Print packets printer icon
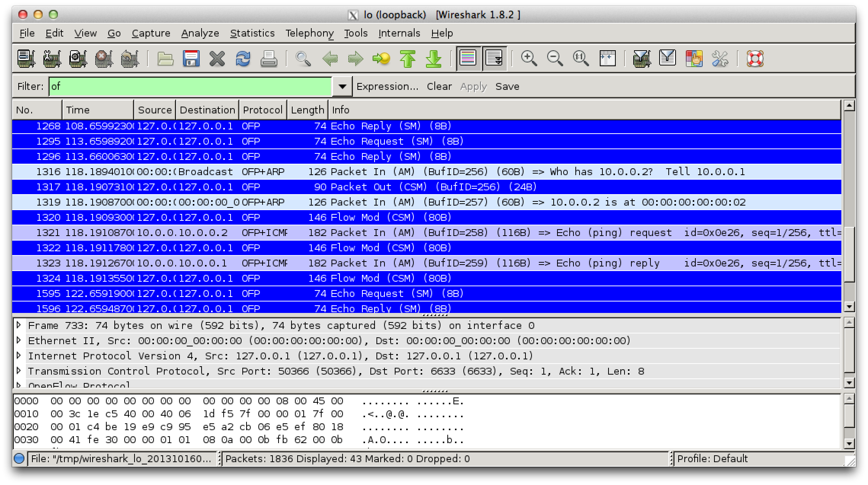Screen dimensions: 868x485 [269, 59]
